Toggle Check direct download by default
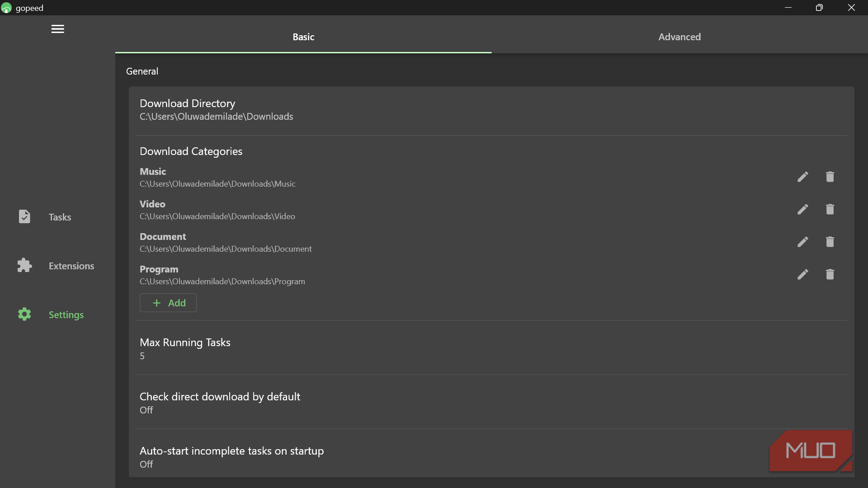The height and width of the screenshot is (488, 868). pos(491,403)
